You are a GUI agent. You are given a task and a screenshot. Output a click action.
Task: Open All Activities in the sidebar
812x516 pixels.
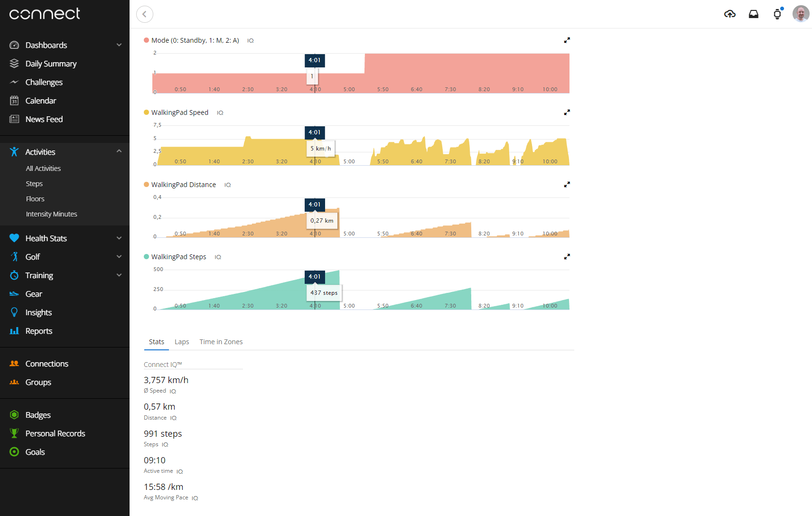point(43,169)
